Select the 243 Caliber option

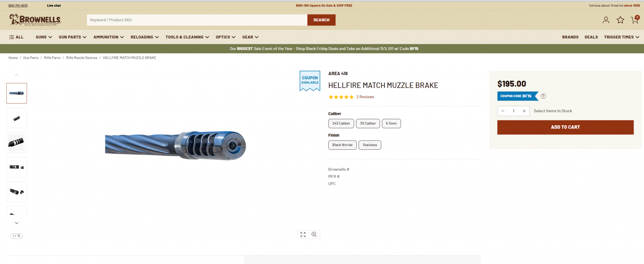(341, 124)
